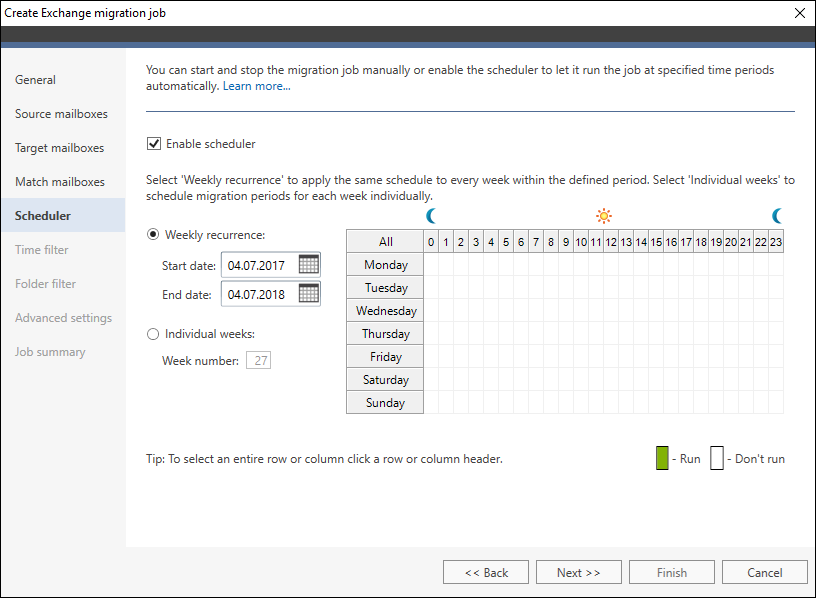Click the white 'Don't run' legend box
Viewport: 816px width, 598px height.
716,457
